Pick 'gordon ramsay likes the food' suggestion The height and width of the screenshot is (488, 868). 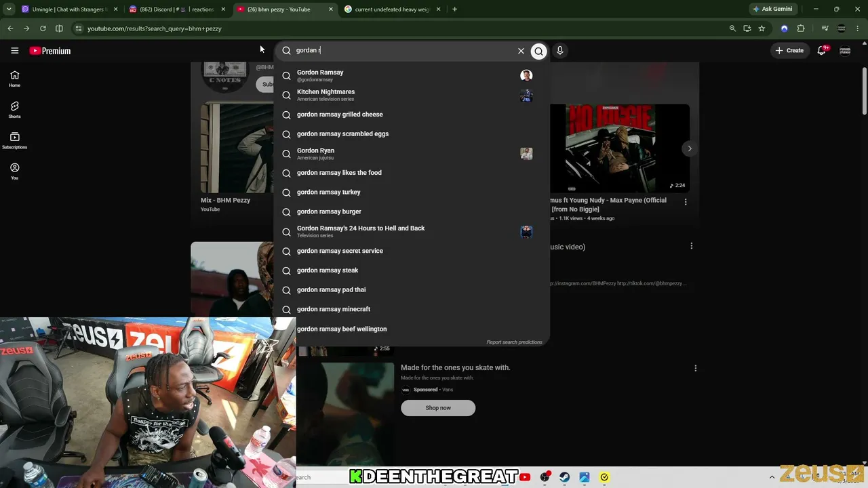[412, 173]
